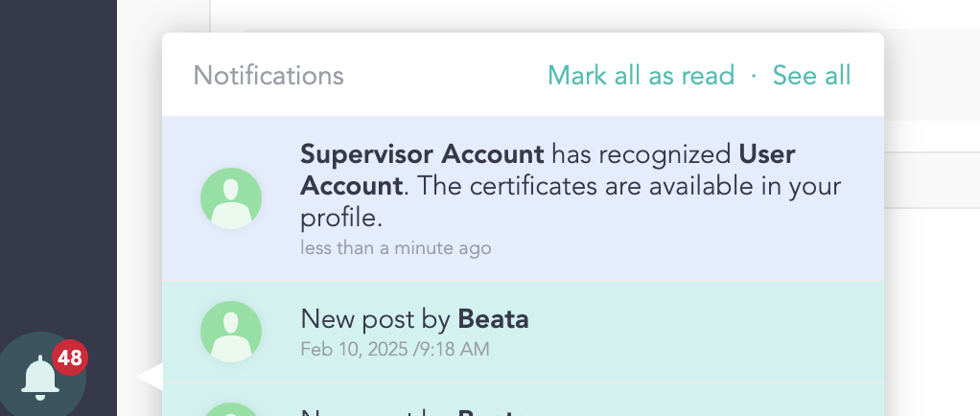980x416 pixels.
Task: Click the popup's white pointer arrow
Action: click(x=151, y=377)
